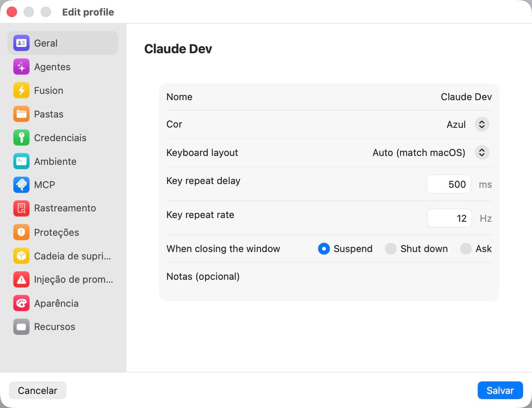Click the Aparência palette icon
The height and width of the screenshot is (408, 532).
[21, 303]
